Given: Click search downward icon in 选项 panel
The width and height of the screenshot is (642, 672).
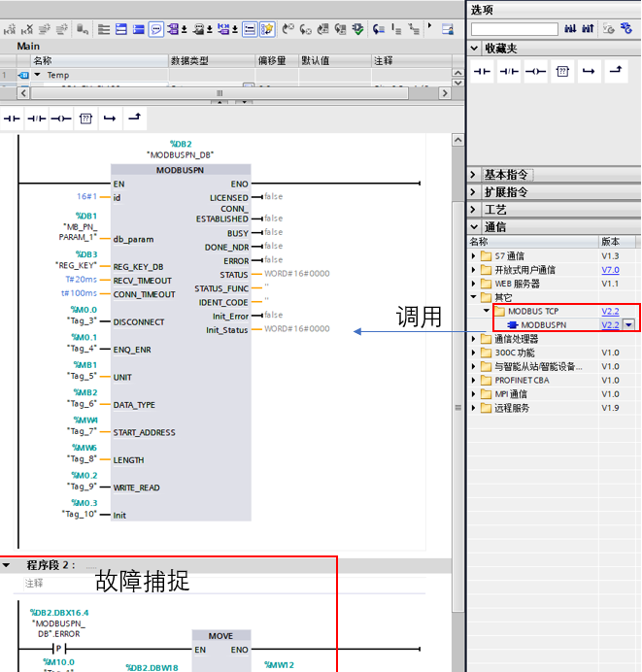Looking at the screenshot, I should click(x=570, y=29).
